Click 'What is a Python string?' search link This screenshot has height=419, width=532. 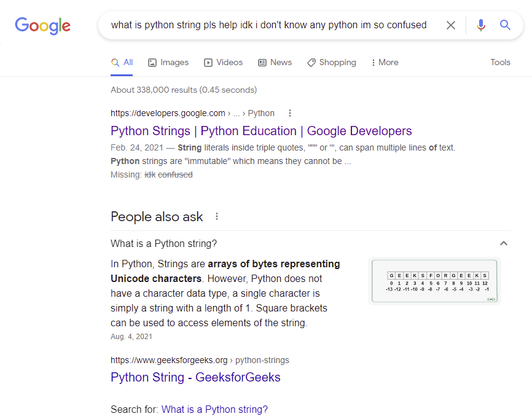214,409
